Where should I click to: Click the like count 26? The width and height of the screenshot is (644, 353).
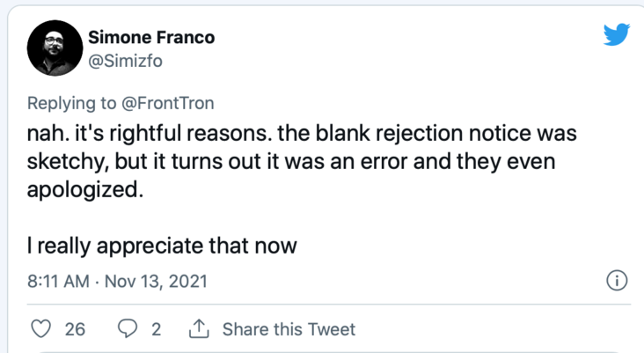(x=75, y=329)
